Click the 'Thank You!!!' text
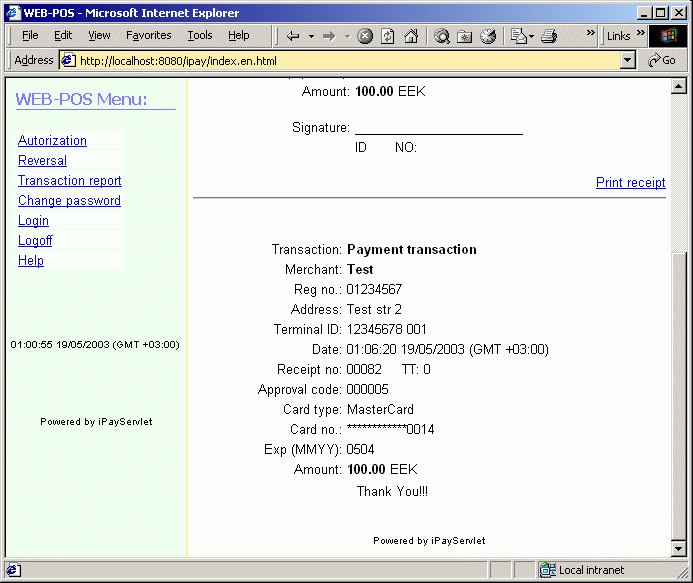 392,492
